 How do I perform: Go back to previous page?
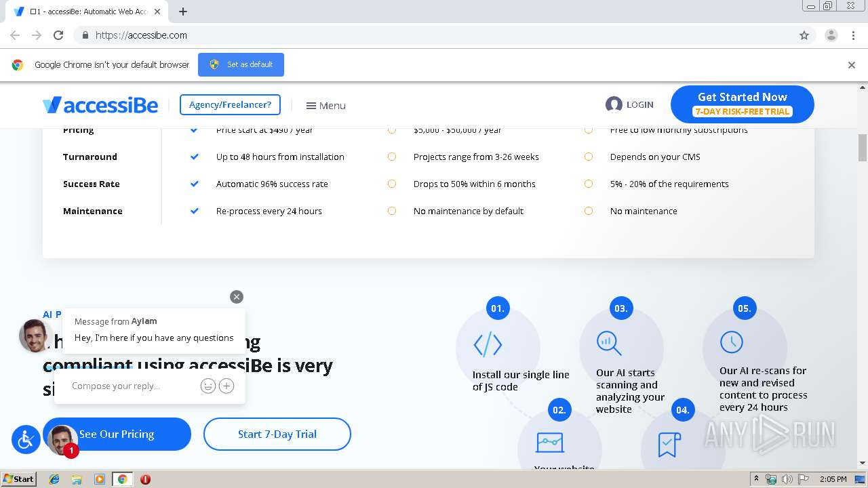pyautogui.click(x=15, y=35)
